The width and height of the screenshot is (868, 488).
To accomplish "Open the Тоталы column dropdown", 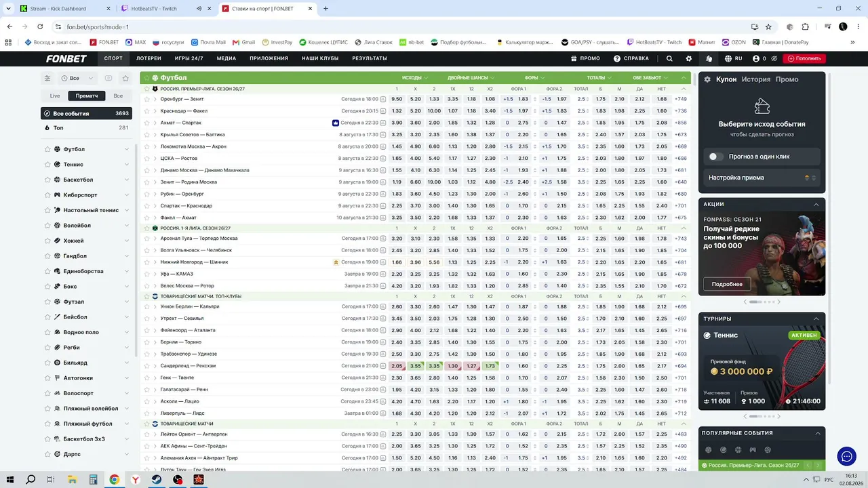I will coord(599,78).
